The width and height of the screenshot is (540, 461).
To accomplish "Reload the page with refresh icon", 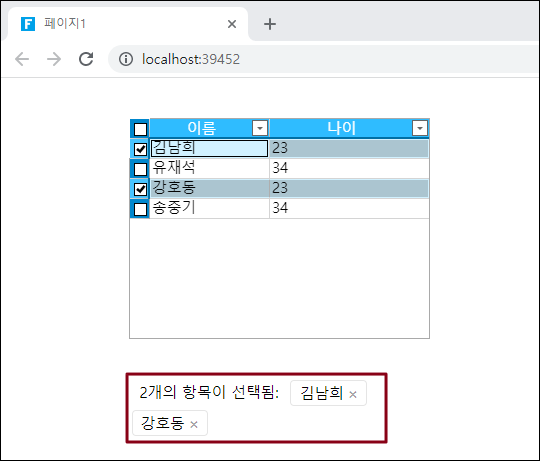I will point(86,59).
